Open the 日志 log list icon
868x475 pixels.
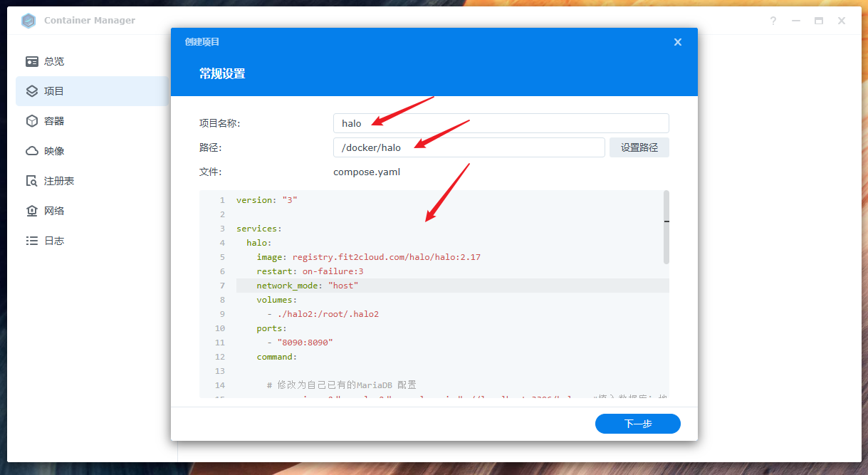[x=32, y=241]
